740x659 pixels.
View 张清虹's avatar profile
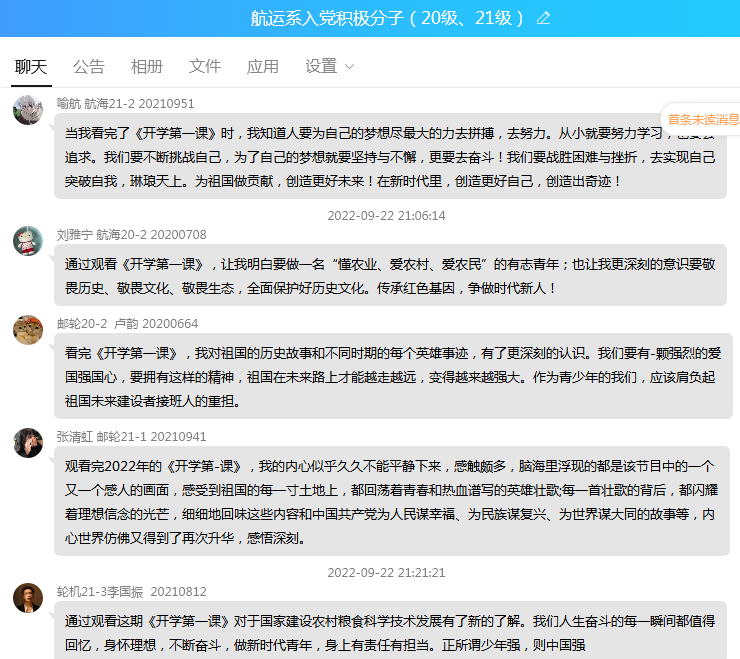[28, 443]
